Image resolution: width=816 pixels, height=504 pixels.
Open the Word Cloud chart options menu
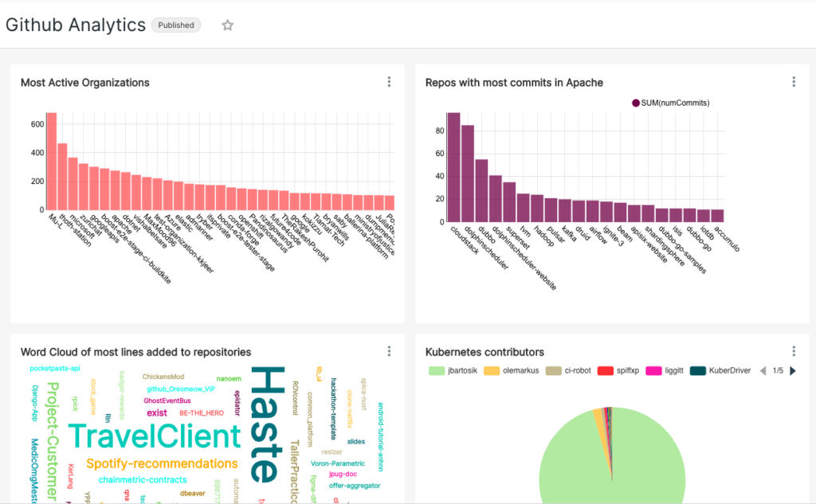coord(389,350)
